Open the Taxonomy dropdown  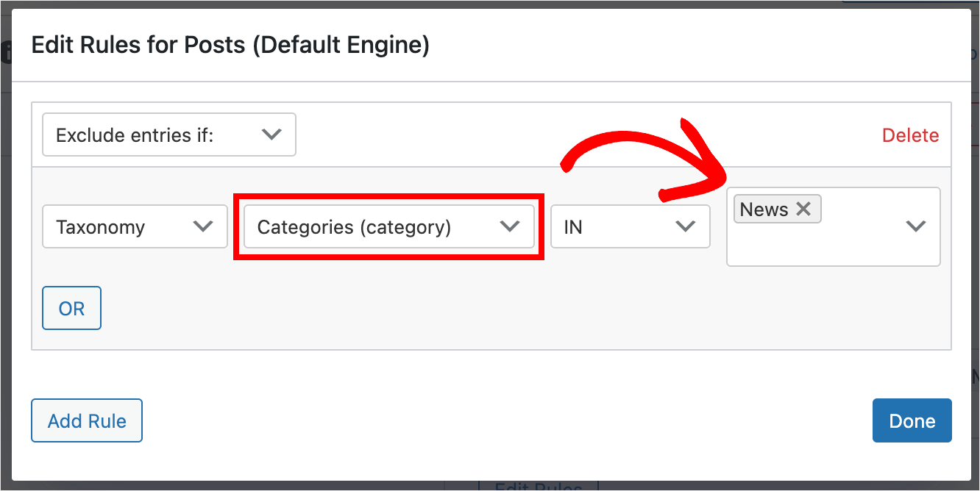135,226
